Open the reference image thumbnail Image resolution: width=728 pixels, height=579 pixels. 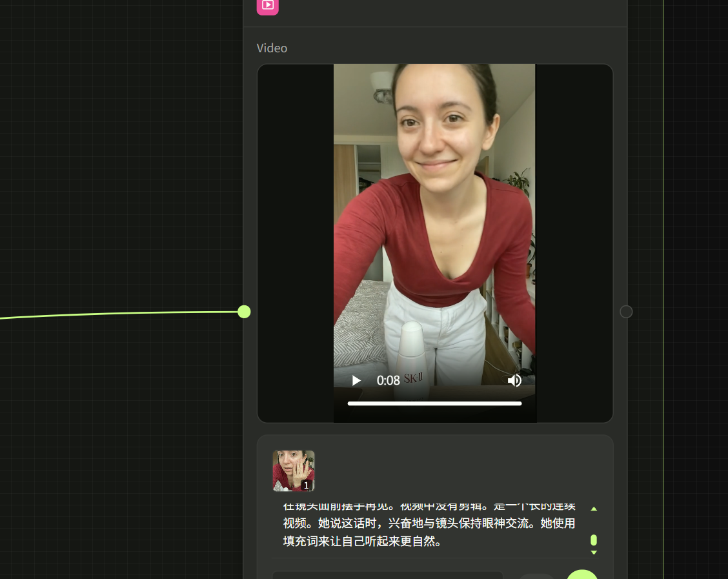point(293,470)
